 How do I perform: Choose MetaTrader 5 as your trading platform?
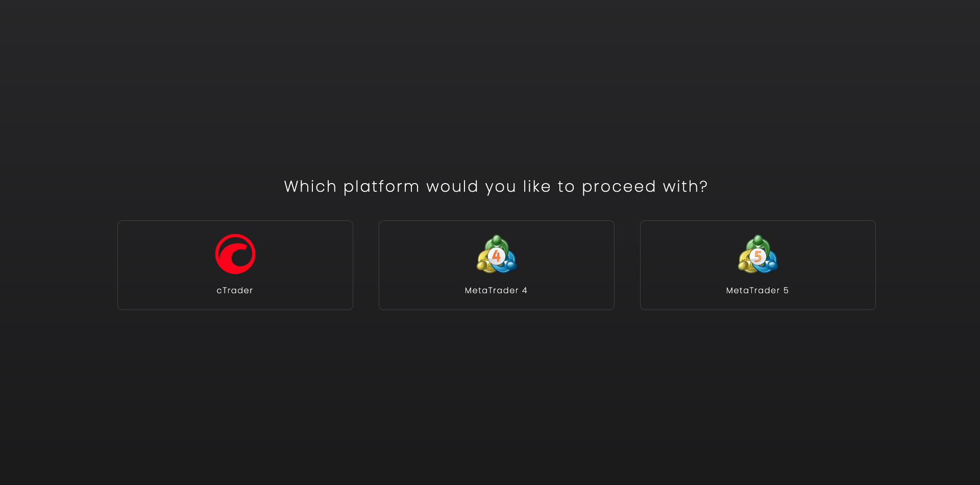point(757,265)
